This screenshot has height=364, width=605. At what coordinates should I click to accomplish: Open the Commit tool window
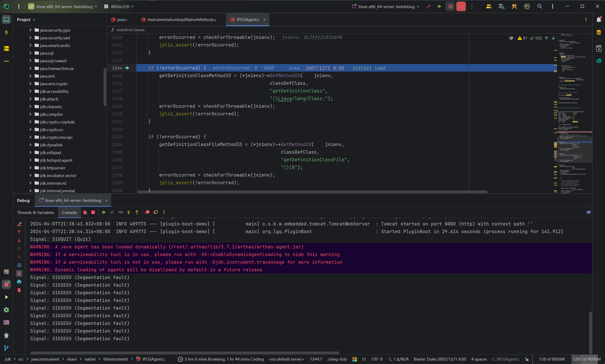(6, 32)
